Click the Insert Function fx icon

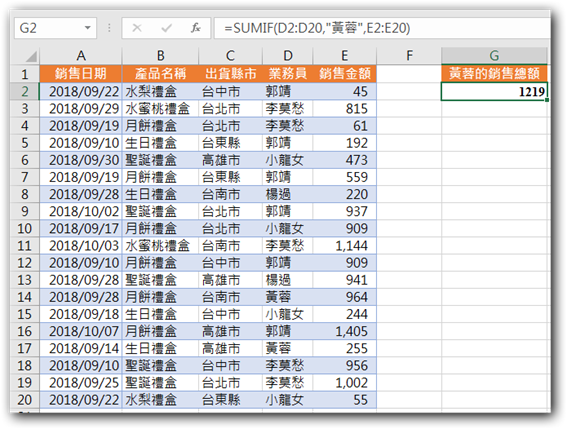pyautogui.click(x=196, y=28)
